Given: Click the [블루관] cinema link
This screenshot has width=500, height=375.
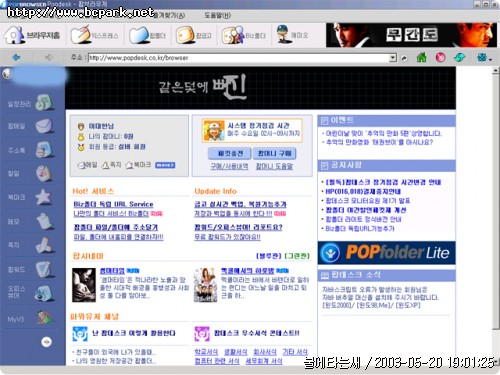Looking at the screenshot, I should pos(269,256).
